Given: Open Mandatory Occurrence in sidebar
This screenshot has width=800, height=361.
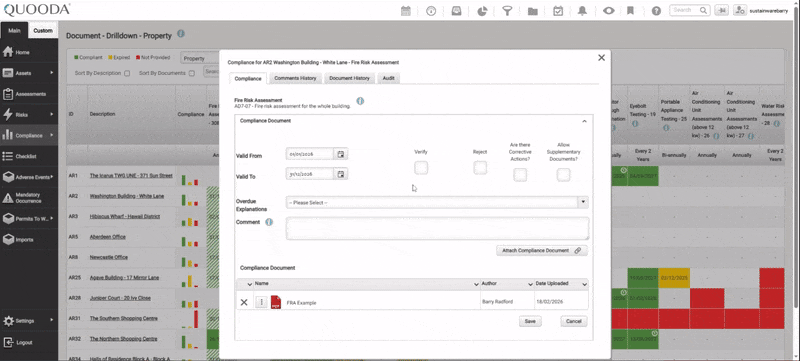Looking at the screenshot, I should 29,198.
